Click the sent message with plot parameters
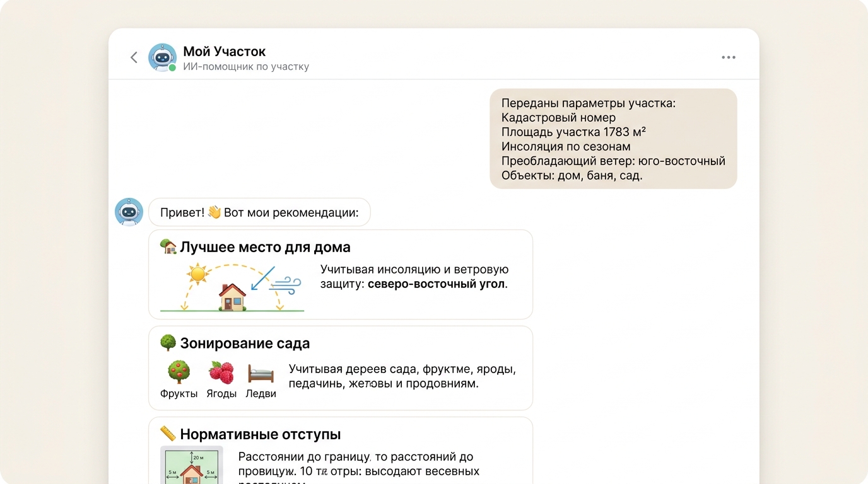The width and height of the screenshot is (868, 484). tap(613, 139)
